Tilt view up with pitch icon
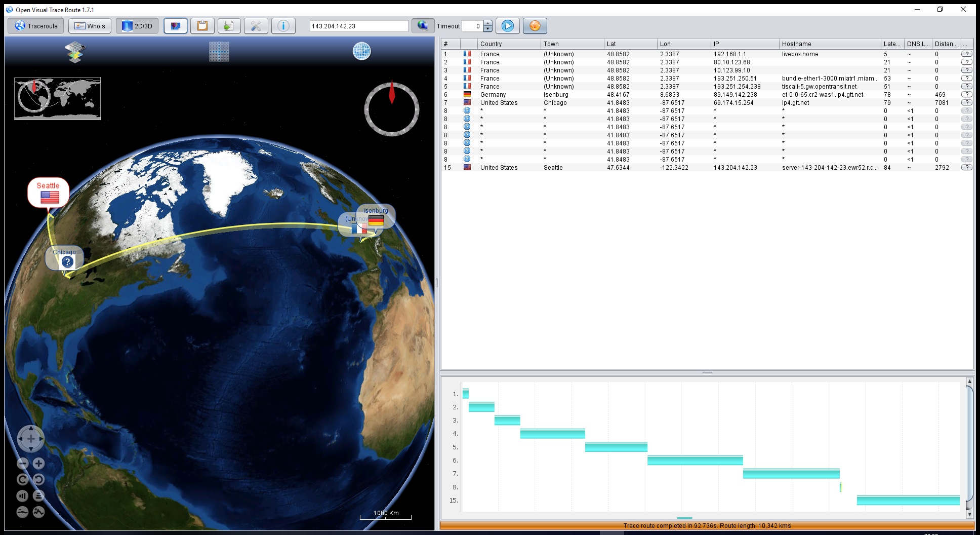 pos(23,496)
